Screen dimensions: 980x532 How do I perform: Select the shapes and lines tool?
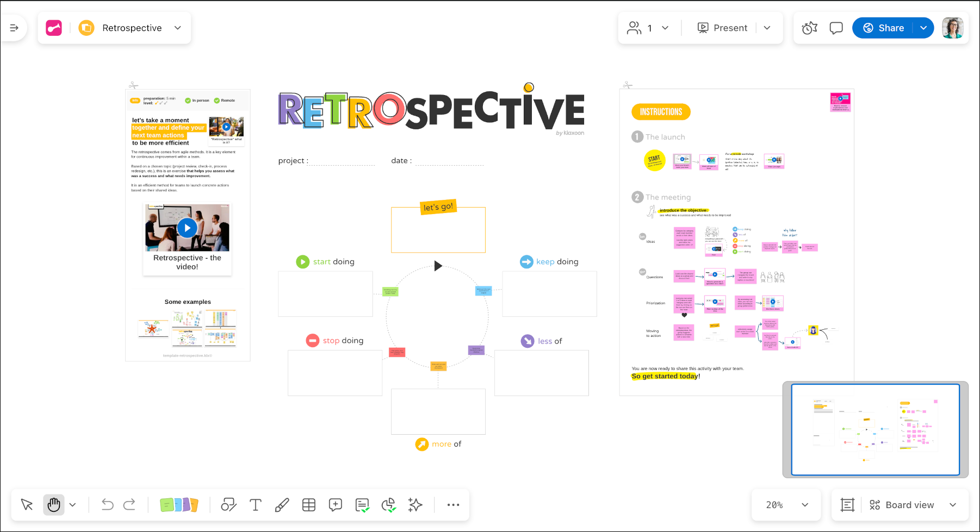(x=228, y=505)
